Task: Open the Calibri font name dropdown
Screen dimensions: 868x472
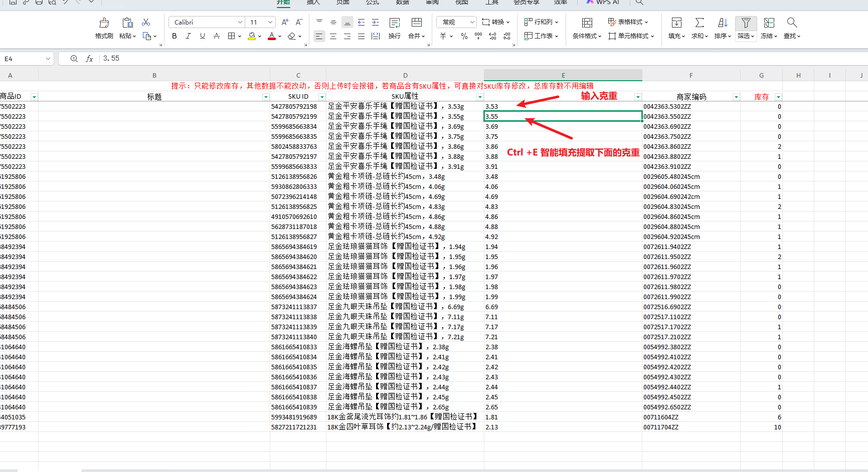Action: (240, 22)
